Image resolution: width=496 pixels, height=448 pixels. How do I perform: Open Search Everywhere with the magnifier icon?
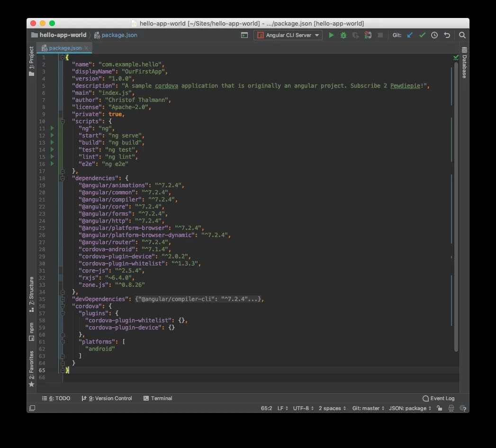point(462,35)
